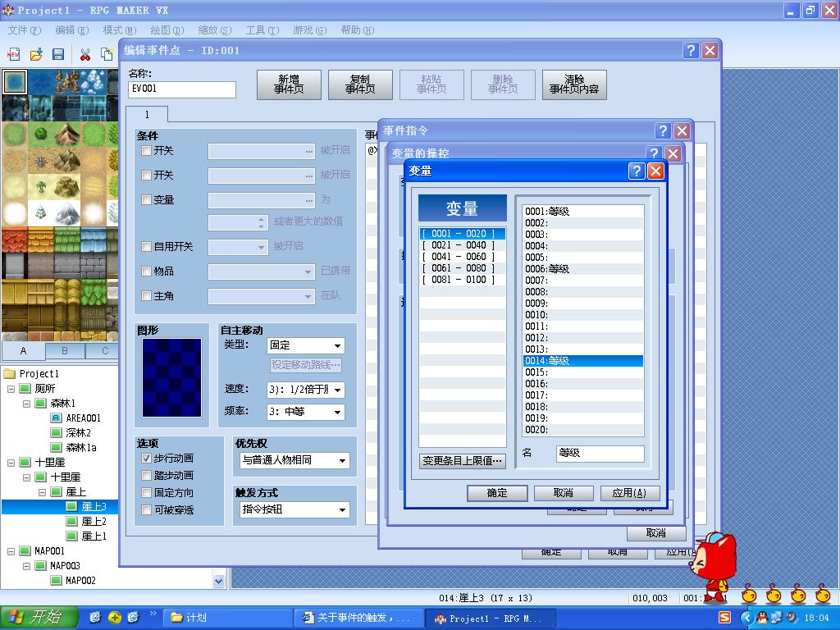Click 取消 button in 变量 dialog
The image size is (840, 630).
pyautogui.click(x=563, y=493)
